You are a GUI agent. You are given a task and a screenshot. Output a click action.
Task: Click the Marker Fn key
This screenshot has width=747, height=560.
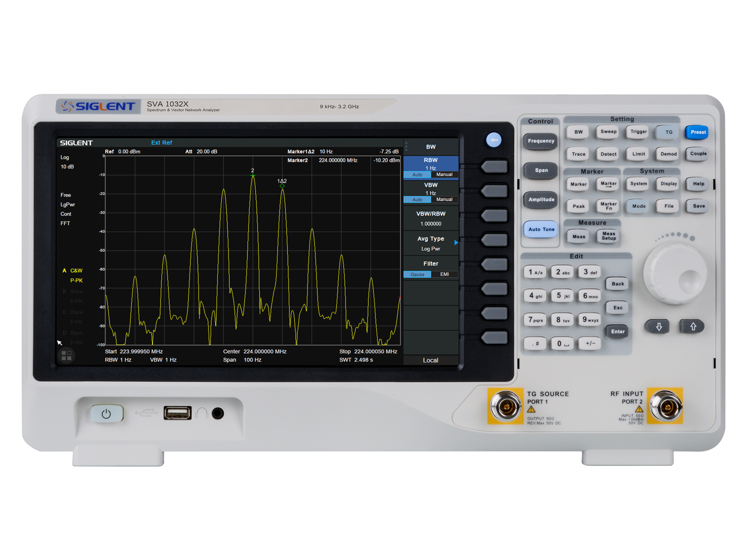(x=608, y=206)
